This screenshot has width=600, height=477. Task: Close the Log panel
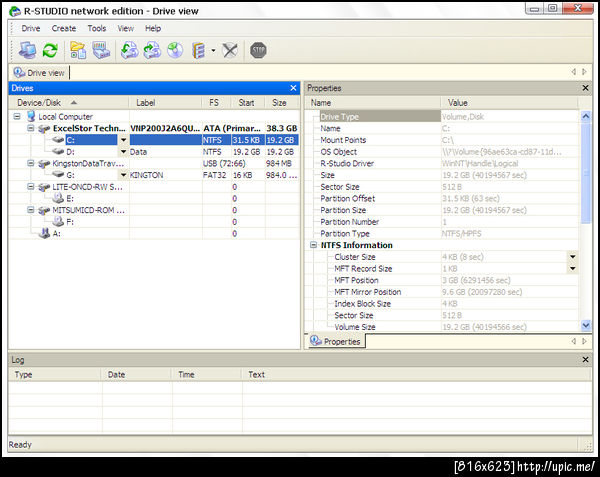(585, 360)
